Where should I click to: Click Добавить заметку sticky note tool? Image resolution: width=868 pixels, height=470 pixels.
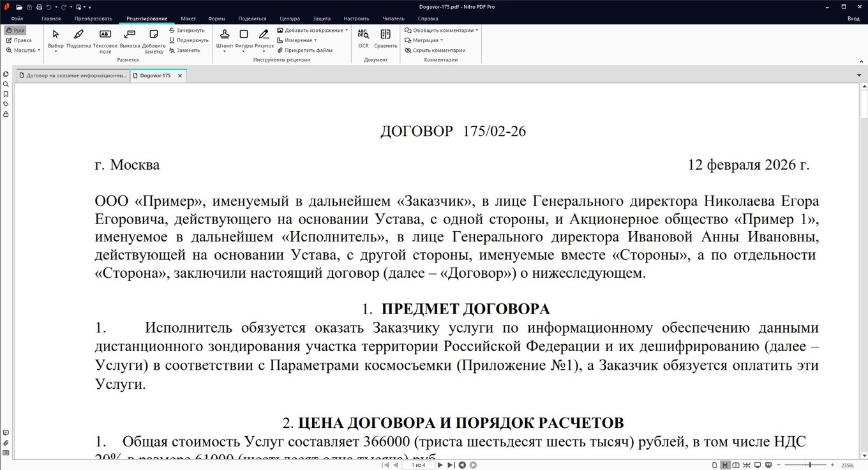[154, 41]
